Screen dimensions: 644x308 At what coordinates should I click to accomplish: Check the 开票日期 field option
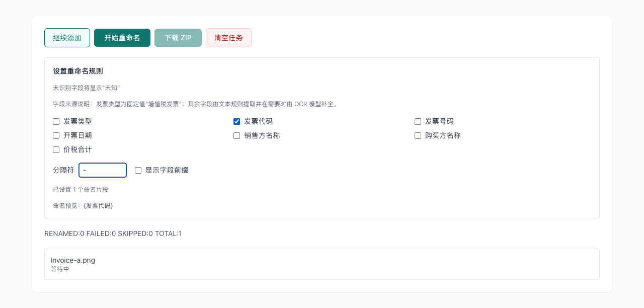(x=55, y=135)
